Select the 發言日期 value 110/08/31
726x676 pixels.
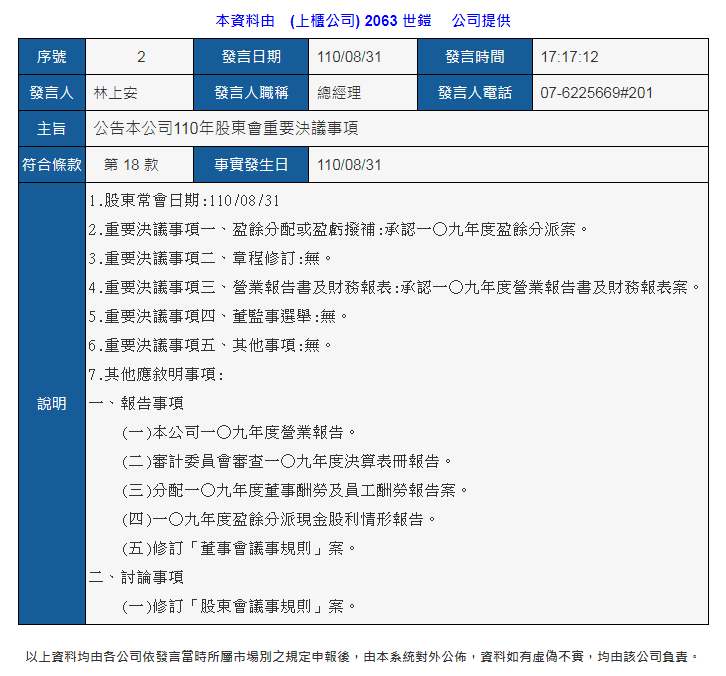[x=349, y=57]
